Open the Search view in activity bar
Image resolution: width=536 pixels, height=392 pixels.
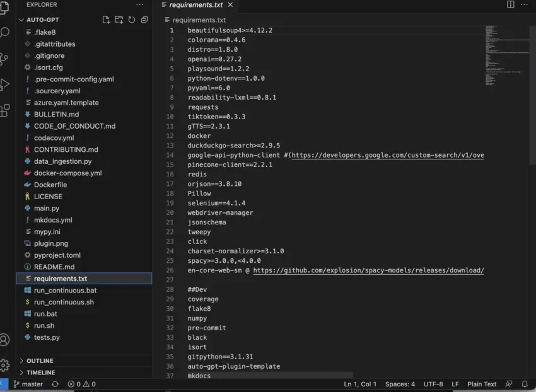[5, 32]
